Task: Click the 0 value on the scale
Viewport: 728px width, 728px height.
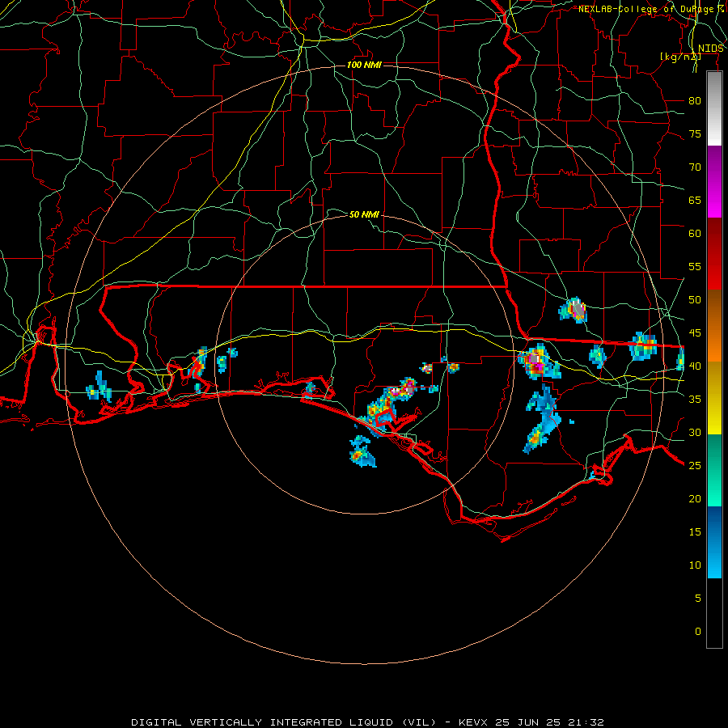Action: point(698,632)
